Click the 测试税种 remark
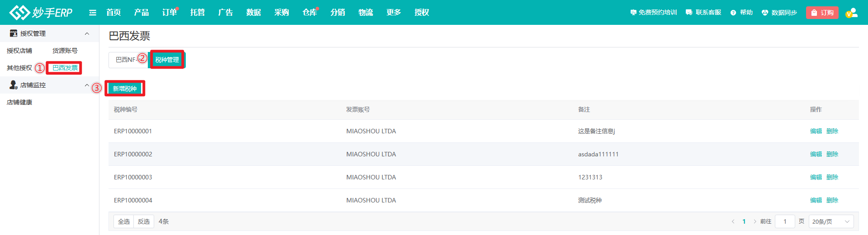 click(x=590, y=200)
